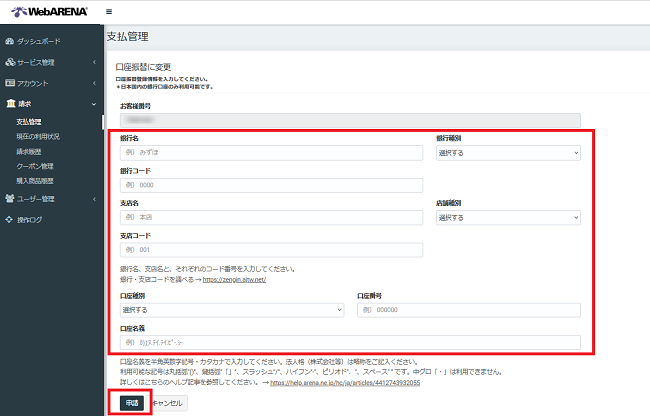Click the 銀行名 input field
The width and height of the screenshot is (650, 416).
click(x=270, y=153)
